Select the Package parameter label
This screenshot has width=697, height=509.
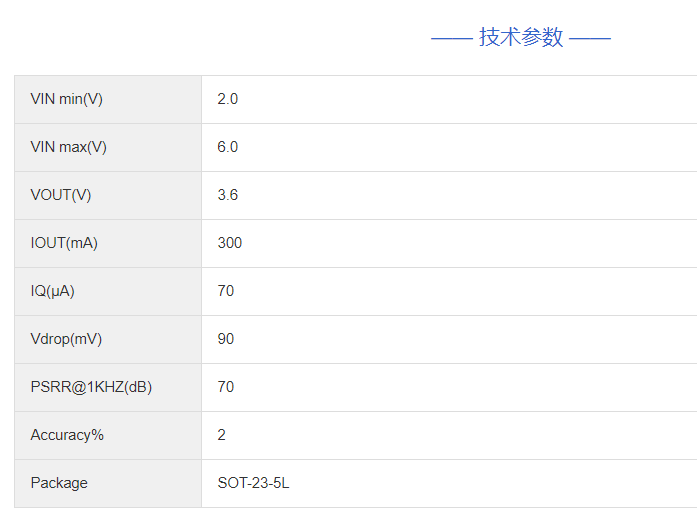59,483
